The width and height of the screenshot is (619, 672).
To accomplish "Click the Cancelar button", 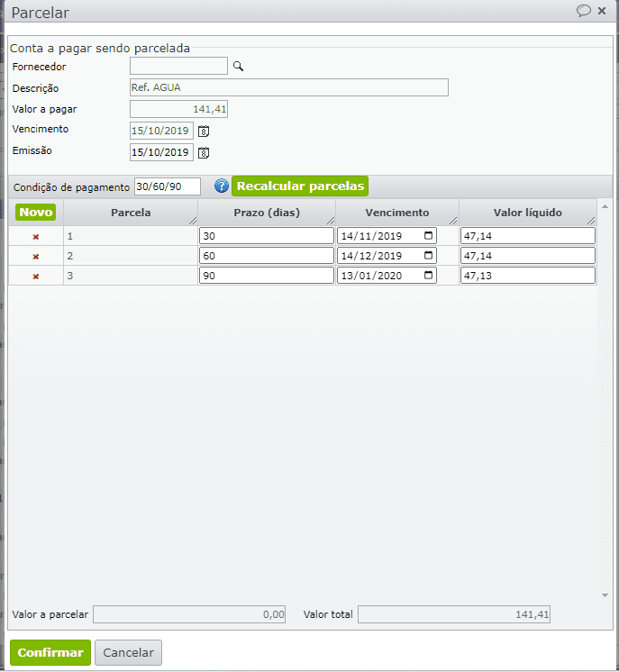I will point(128,652).
